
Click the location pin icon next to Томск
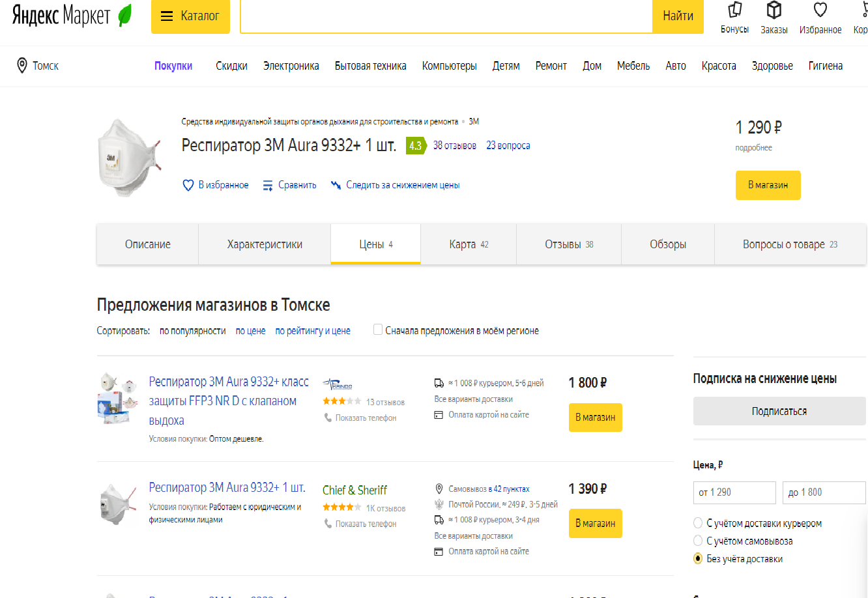(x=22, y=65)
